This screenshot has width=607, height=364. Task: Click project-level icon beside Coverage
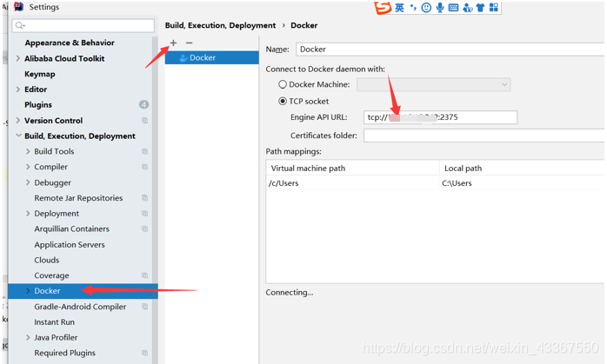(x=144, y=275)
